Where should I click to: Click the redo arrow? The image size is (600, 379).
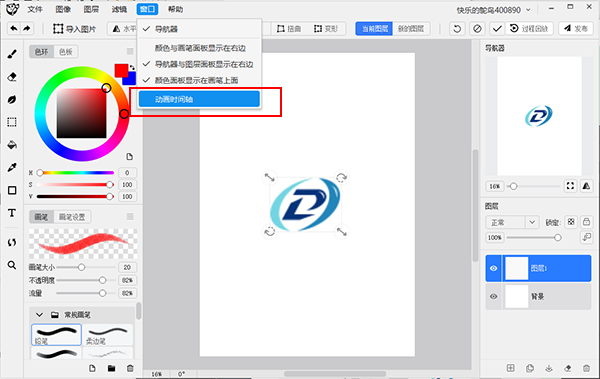[27, 28]
